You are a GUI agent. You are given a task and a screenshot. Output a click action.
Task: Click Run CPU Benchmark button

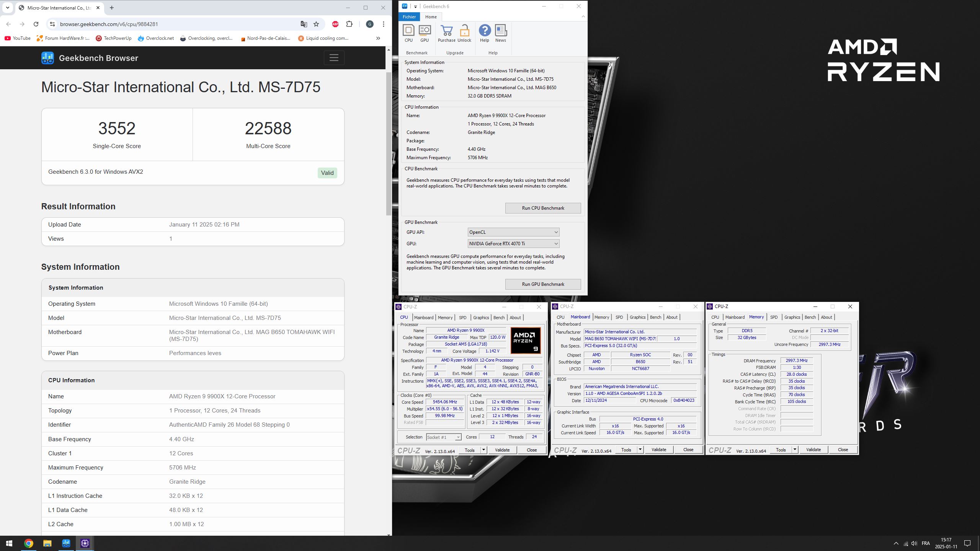[x=543, y=208]
